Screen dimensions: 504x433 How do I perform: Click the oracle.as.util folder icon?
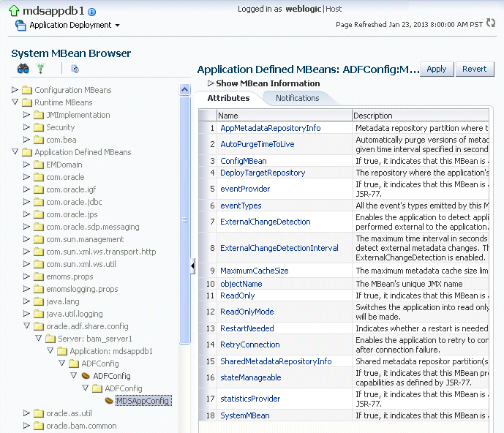pos(39,413)
